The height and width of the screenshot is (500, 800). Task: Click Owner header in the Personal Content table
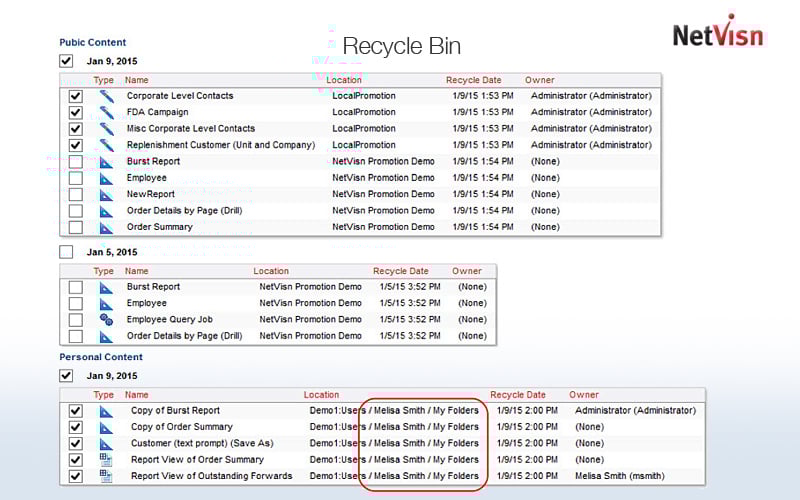[x=584, y=395]
